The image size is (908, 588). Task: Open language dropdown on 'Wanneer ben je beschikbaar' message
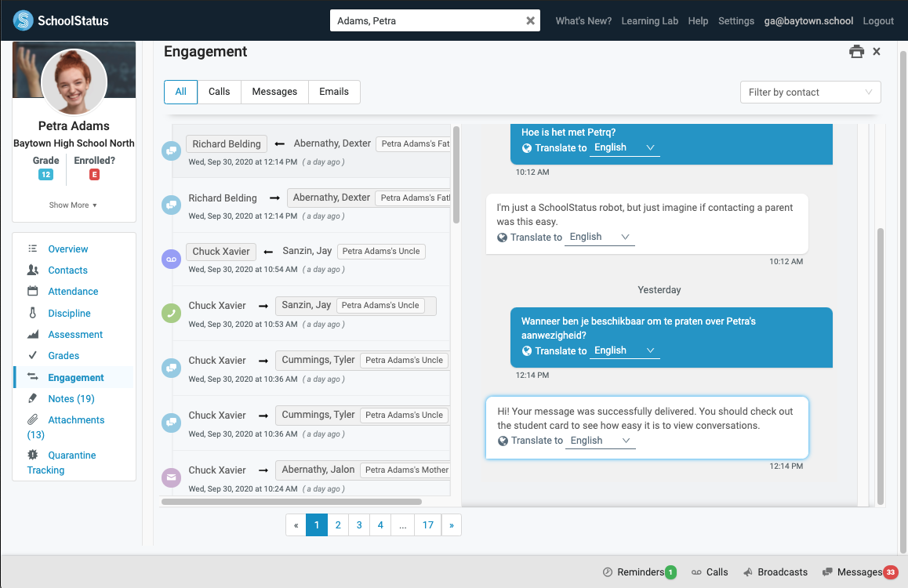[x=624, y=350]
